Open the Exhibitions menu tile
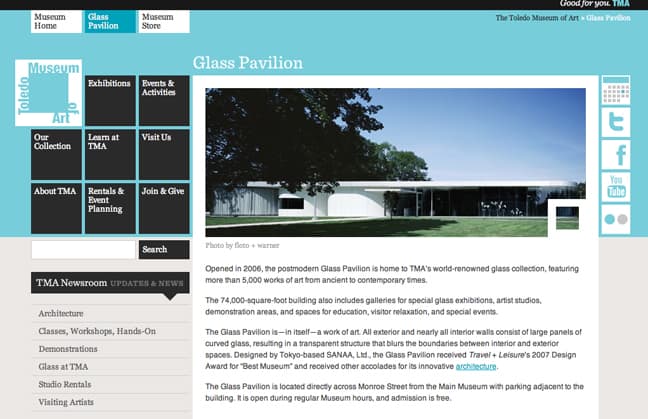 click(110, 100)
